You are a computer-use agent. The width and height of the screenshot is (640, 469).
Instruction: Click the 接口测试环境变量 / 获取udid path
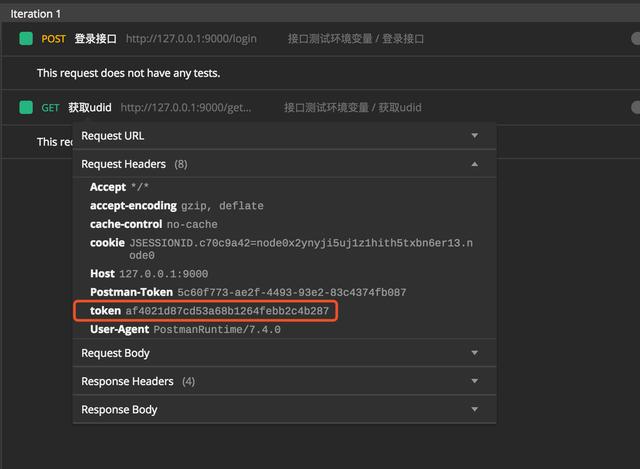click(353, 108)
